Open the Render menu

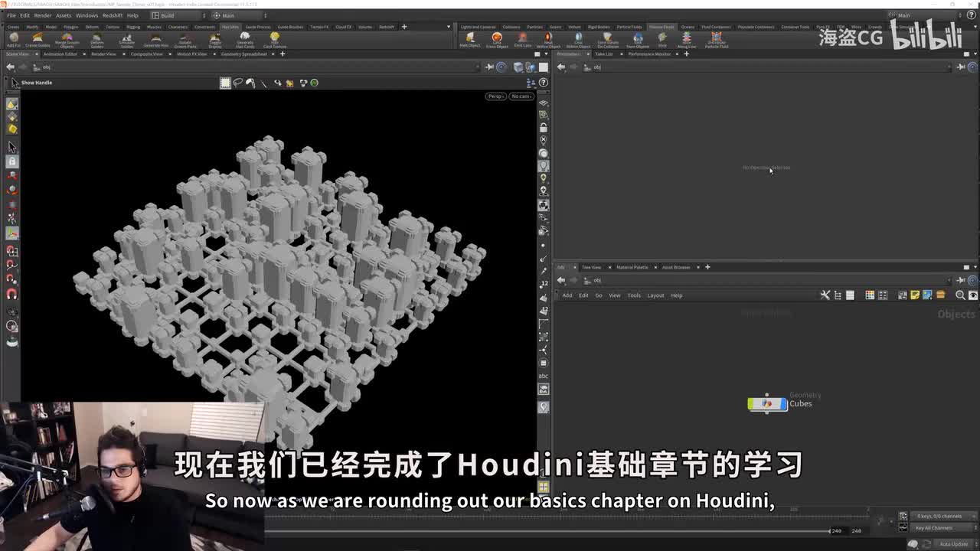click(43, 15)
